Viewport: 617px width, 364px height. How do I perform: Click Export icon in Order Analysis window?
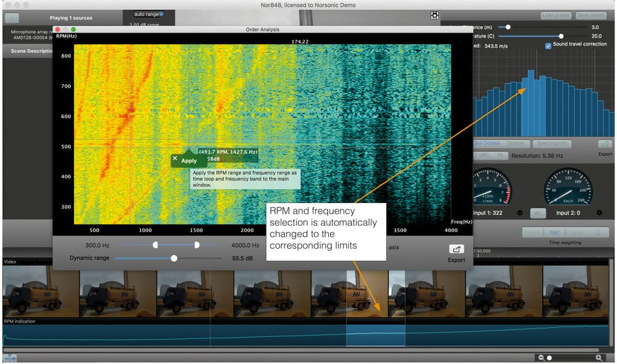pyautogui.click(x=457, y=249)
